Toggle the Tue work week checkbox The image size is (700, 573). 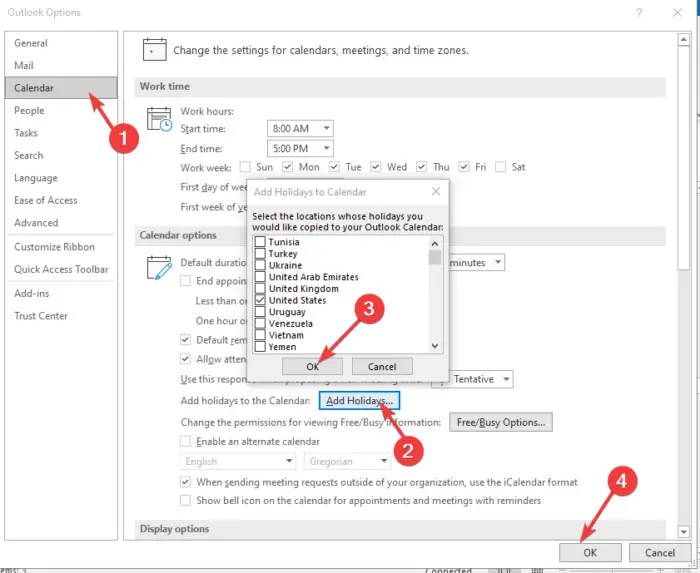pos(334,167)
